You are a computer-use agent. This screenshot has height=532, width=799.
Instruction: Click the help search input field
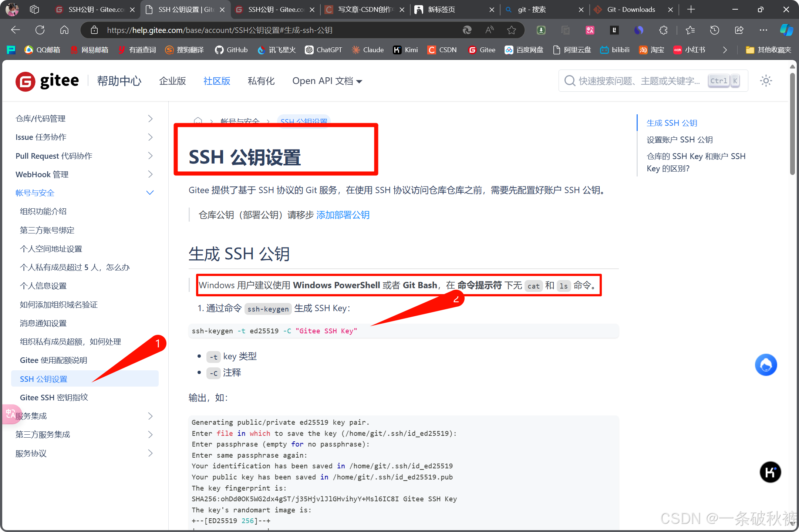point(653,81)
